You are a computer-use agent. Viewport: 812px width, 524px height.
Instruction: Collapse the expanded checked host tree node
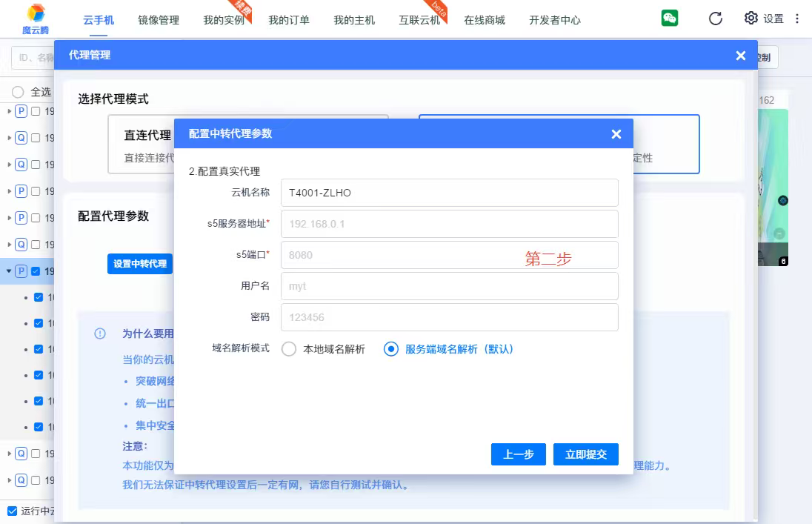coord(10,271)
